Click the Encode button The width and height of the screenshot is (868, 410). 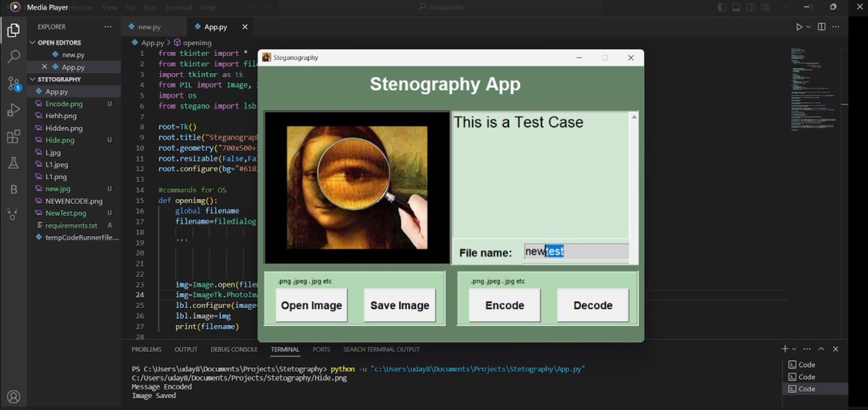pos(505,305)
